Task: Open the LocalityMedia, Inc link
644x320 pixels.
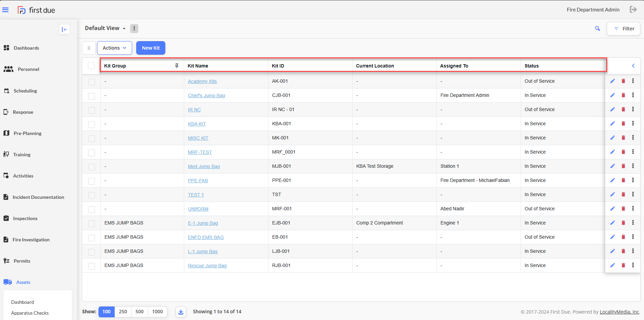Action: (x=619, y=312)
